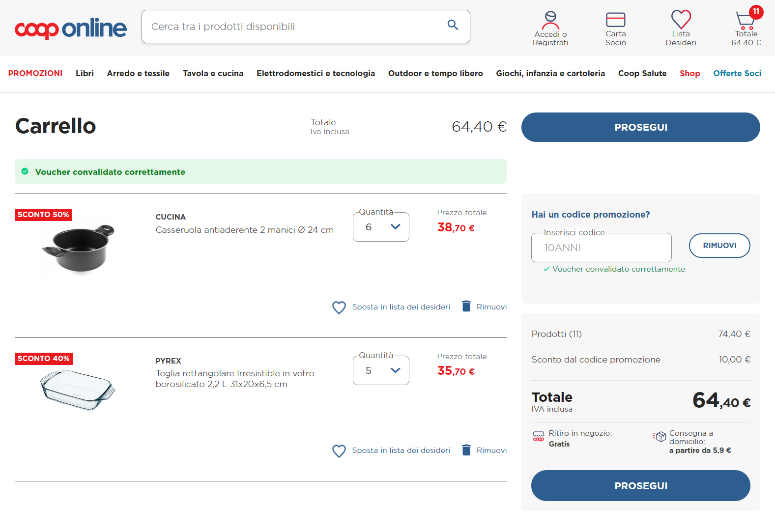
Task: Click the coop online logo
Action: tap(71, 28)
